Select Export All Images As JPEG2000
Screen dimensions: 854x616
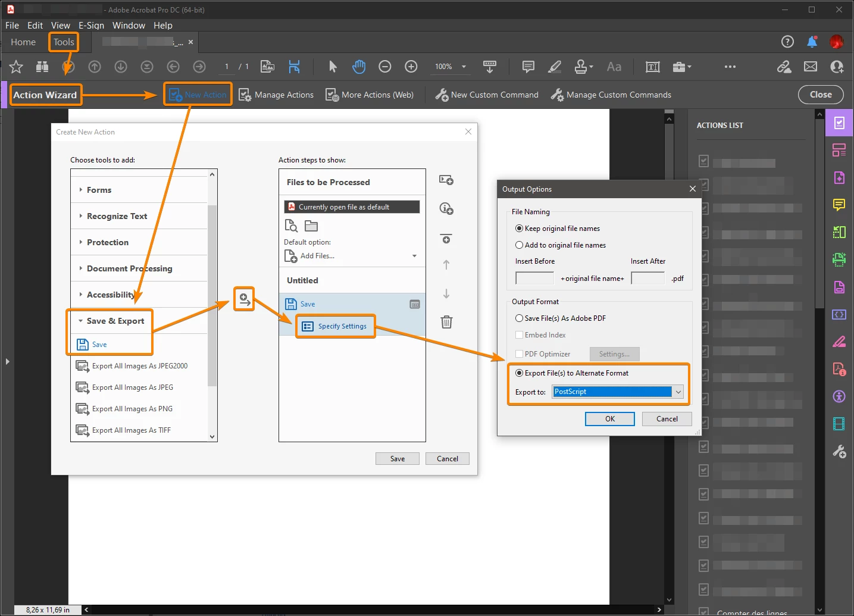click(132, 366)
